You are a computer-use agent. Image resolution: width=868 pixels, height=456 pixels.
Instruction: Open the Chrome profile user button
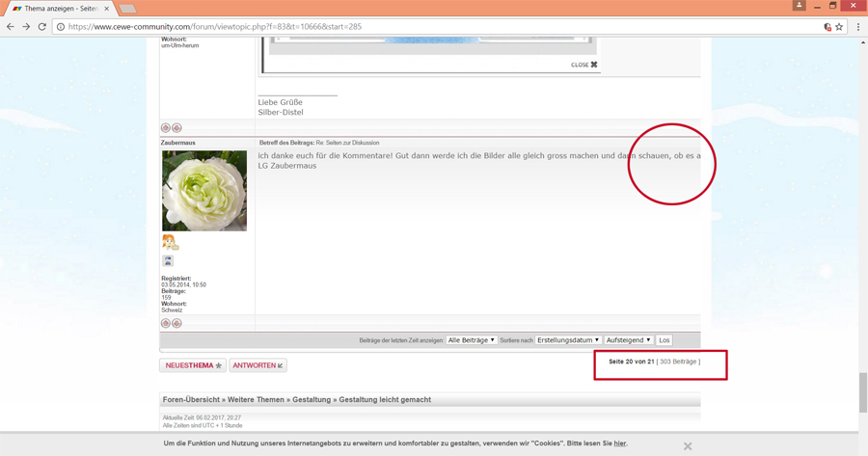click(x=799, y=5)
